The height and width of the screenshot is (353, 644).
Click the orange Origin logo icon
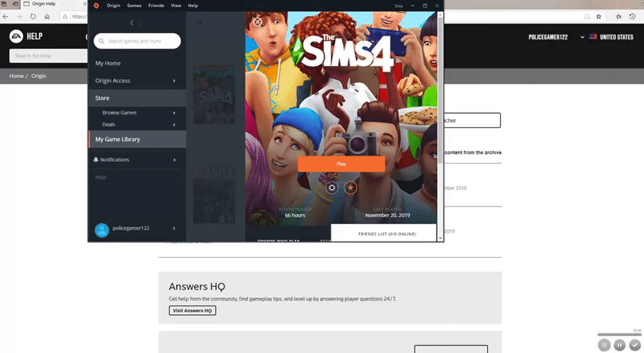coord(96,6)
